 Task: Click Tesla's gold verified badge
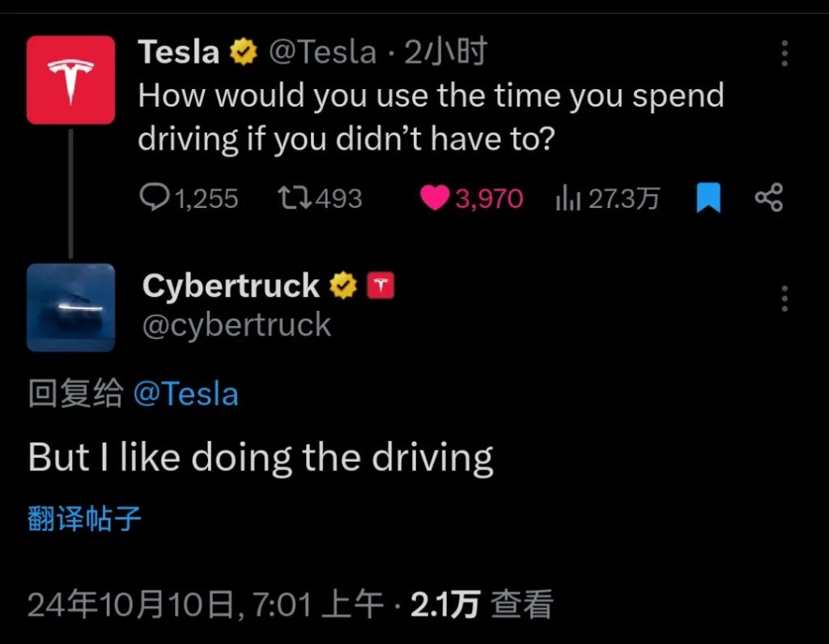click(x=244, y=53)
